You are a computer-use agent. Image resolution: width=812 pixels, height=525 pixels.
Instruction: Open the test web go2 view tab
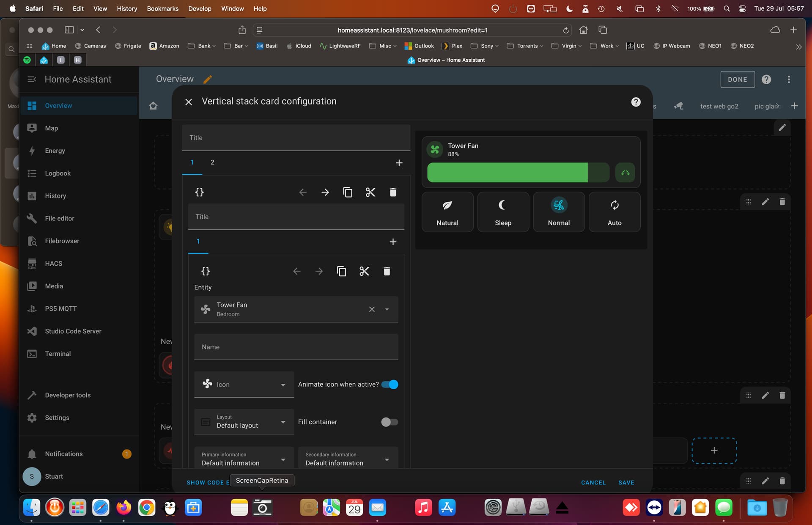click(x=719, y=106)
